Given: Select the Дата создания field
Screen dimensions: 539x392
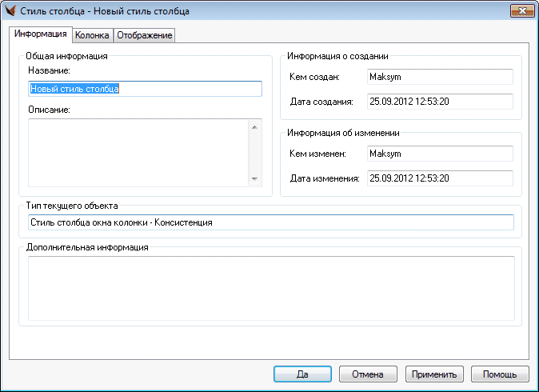Looking at the screenshot, I should (x=439, y=102).
